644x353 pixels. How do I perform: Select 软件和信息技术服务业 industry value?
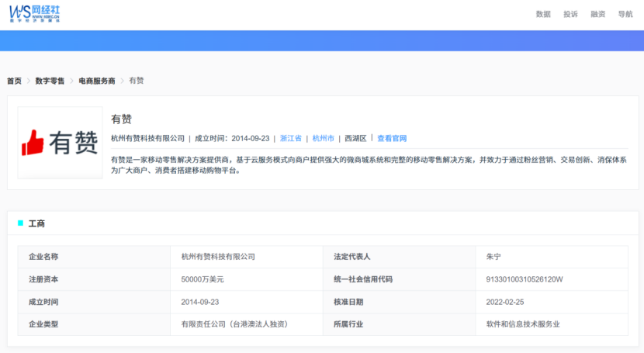point(523,324)
